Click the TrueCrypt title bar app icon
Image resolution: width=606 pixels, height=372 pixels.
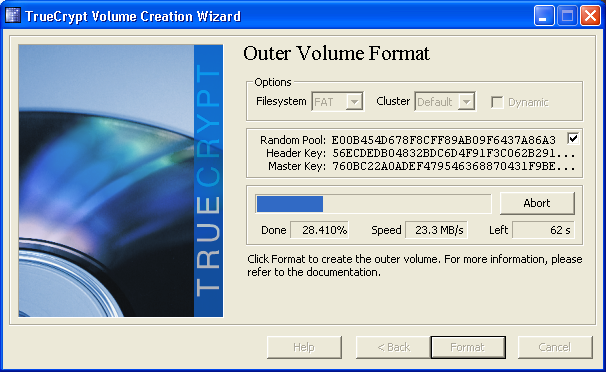[13, 15]
